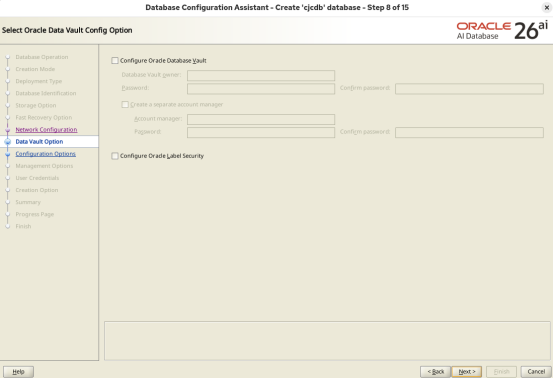Click the Management Options step label

[x=44, y=166]
